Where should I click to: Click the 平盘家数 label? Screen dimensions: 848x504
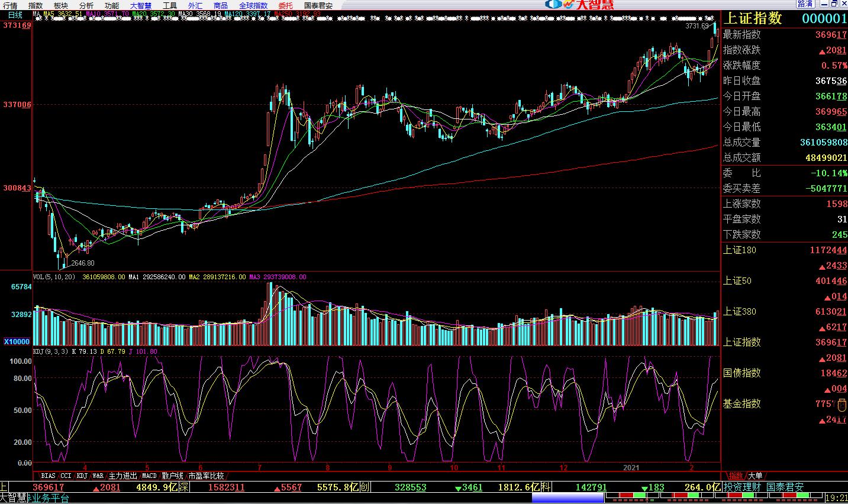[x=742, y=219]
